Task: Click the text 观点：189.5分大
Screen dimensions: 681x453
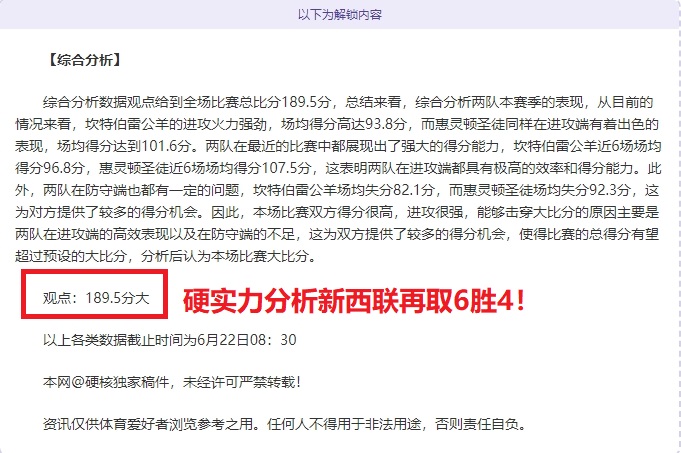Action: [x=96, y=298]
